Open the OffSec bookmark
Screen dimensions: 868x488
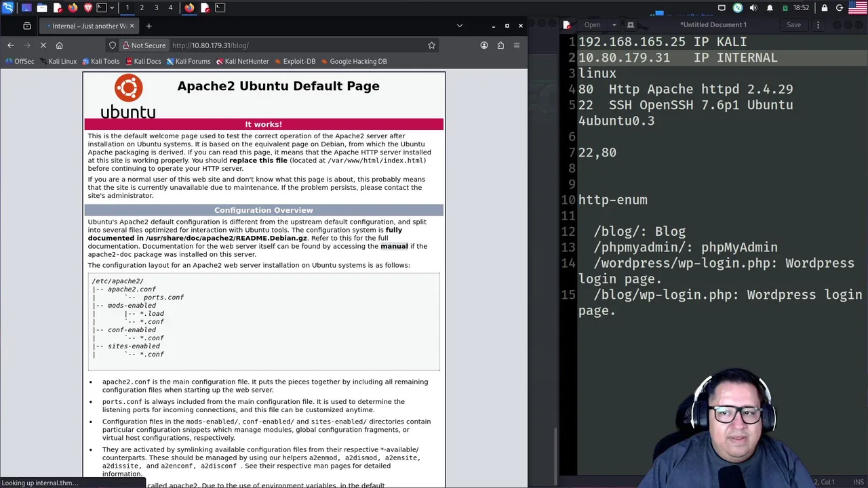[x=20, y=61]
